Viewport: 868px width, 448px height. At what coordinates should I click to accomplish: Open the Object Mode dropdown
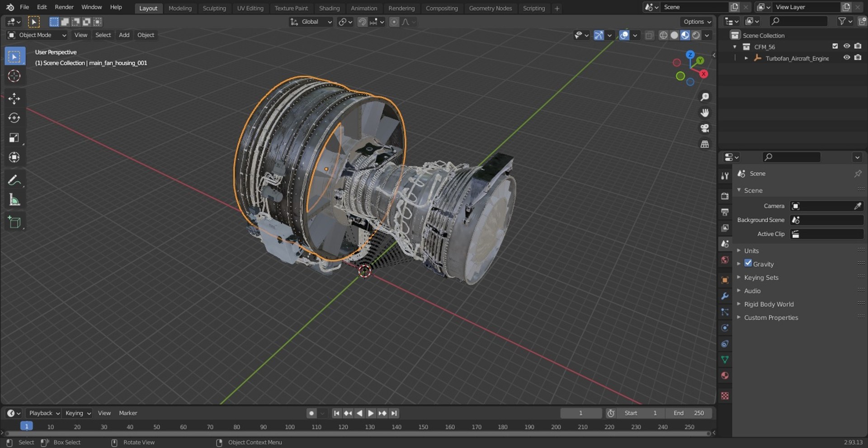click(37, 35)
